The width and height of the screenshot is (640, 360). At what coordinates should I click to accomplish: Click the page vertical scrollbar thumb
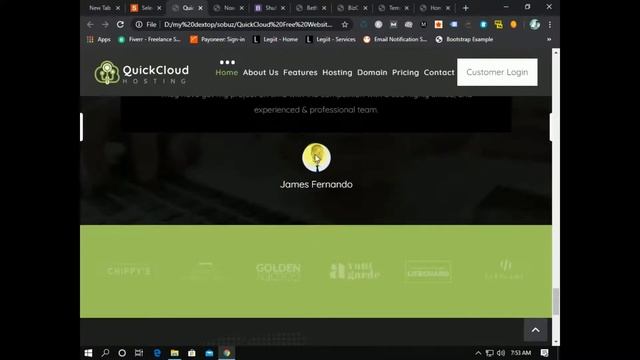point(556,302)
